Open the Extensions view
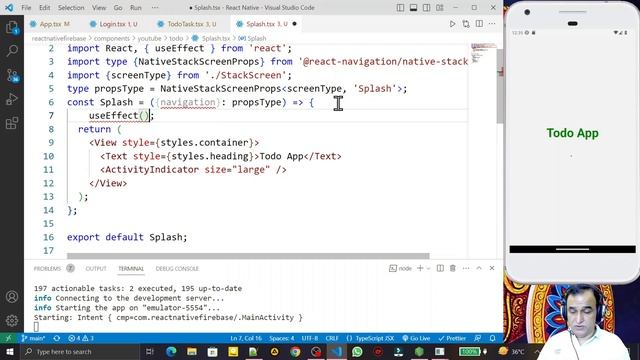 tap(12, 123)
